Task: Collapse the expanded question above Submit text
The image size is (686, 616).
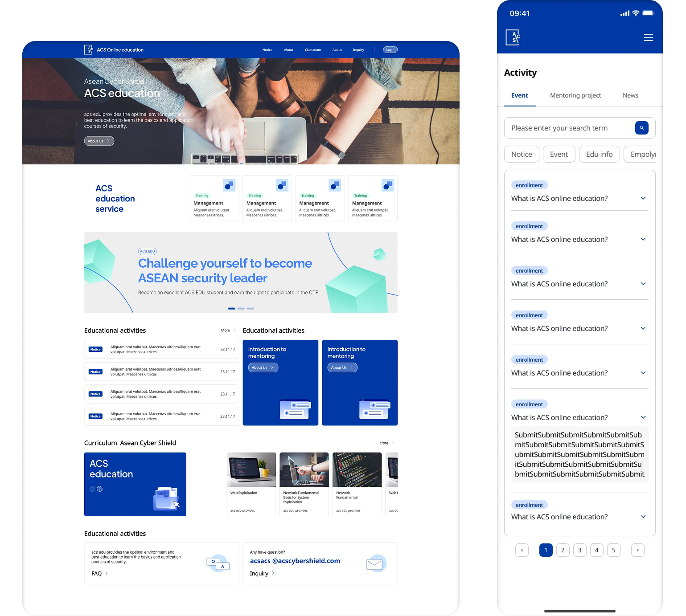Action: pyautogui.click(x=643, y=417)
